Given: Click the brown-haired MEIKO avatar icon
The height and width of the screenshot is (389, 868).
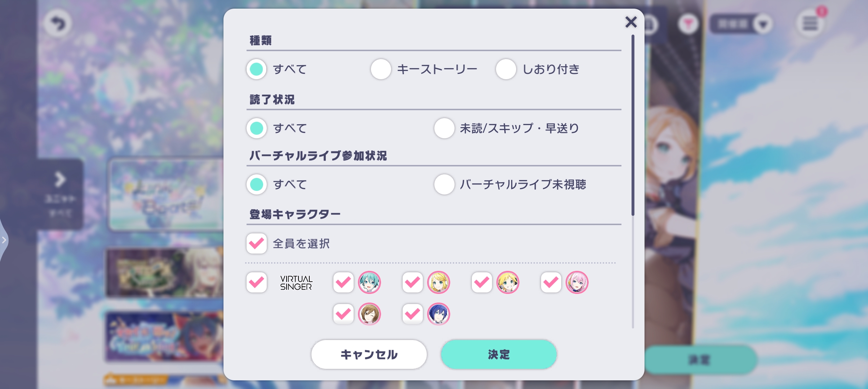Looking at the screenshot, I should pos(369,314).
